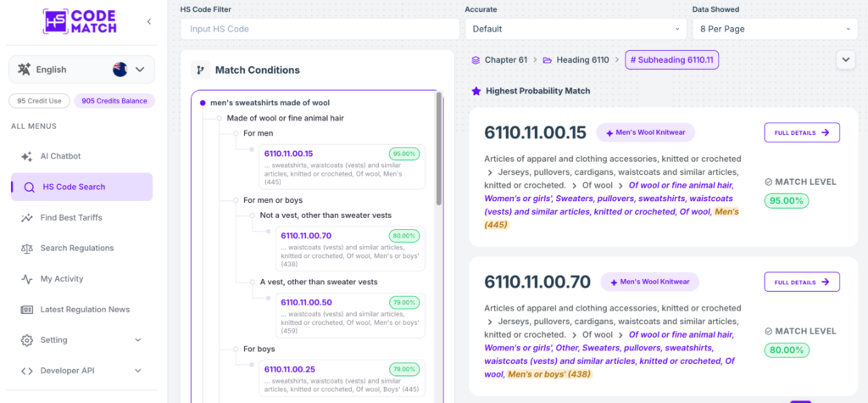The height and width of the screenshot is (403, 868).
Task: Open Full Details for 6110.11.00.15
Action: 802,132
